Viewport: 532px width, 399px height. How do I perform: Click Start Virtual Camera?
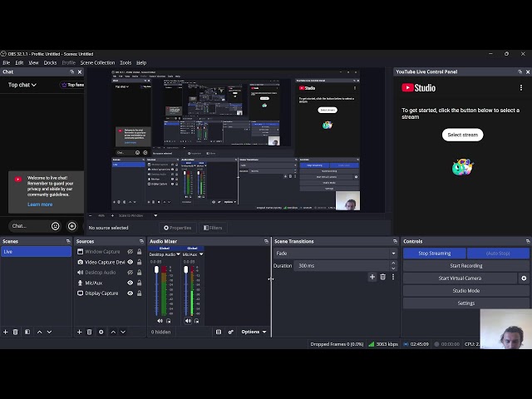(x=460, y=278)
